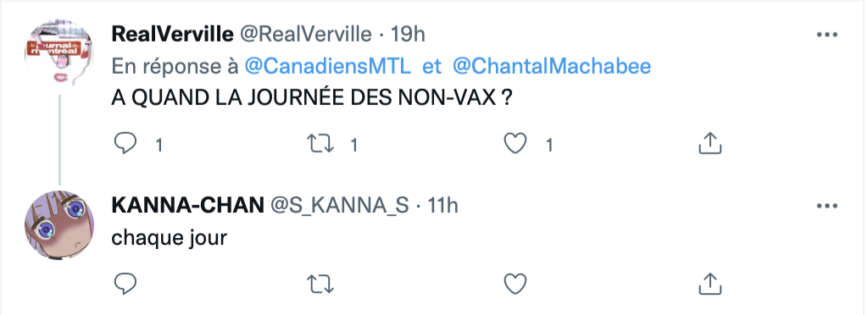Open RealVerville display name profile
Screen dimensions: 868x315
[x=172, y=34]
